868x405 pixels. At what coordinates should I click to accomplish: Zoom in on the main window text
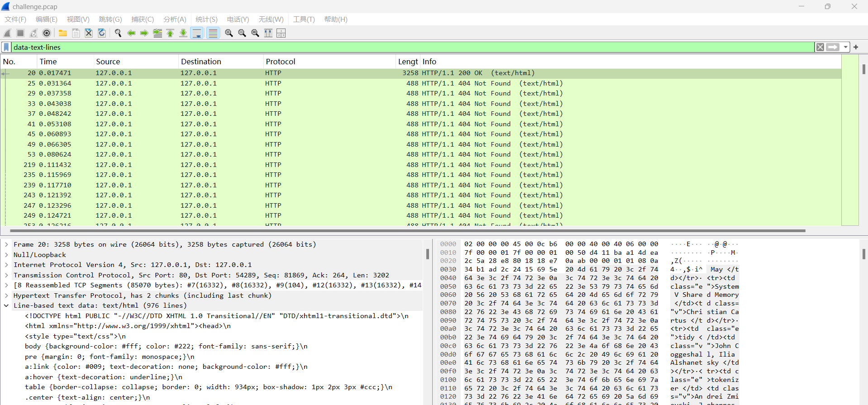tap(229, 33)
